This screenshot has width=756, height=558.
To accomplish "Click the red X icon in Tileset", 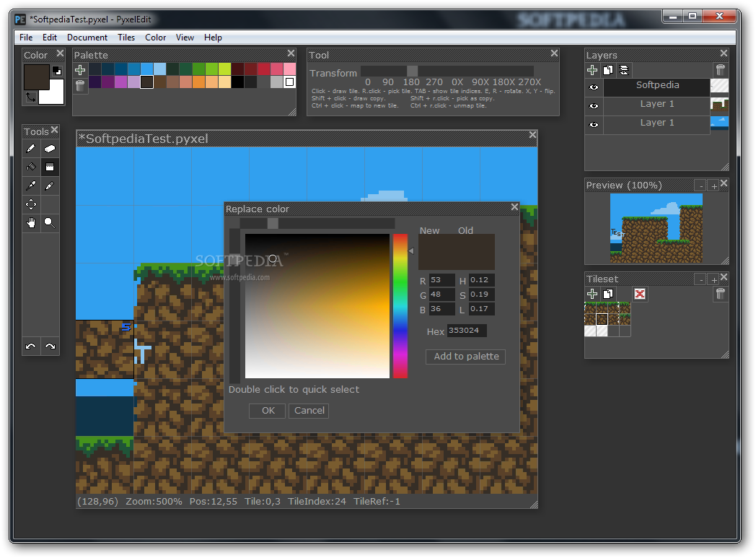I will (640, 294).
